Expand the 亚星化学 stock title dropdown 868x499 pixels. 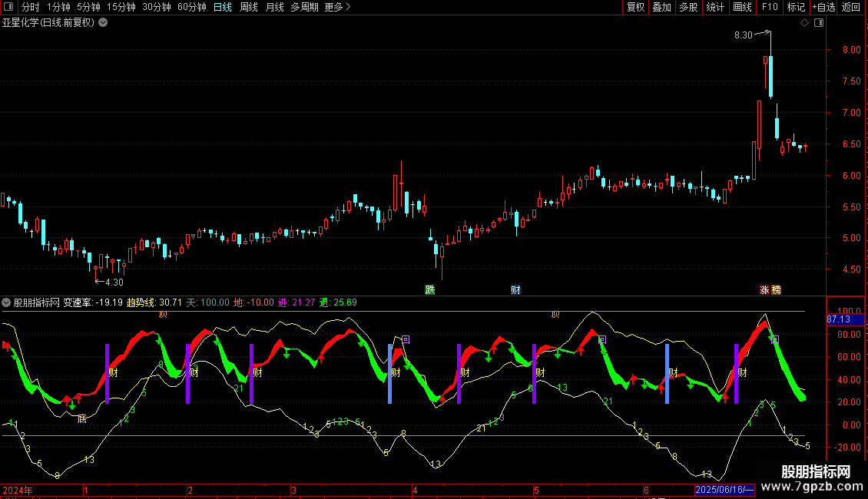point(103,22)
